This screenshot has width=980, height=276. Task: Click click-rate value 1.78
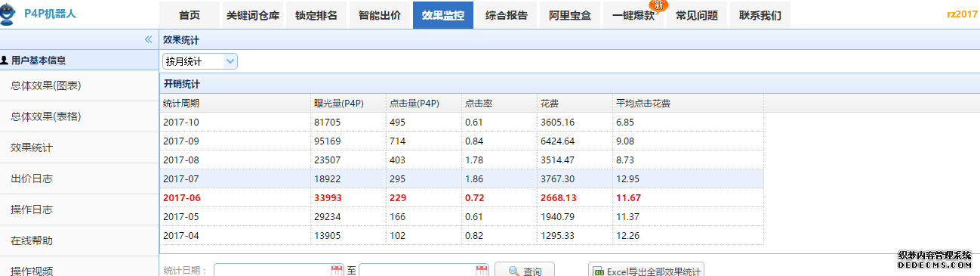point(474,160)
